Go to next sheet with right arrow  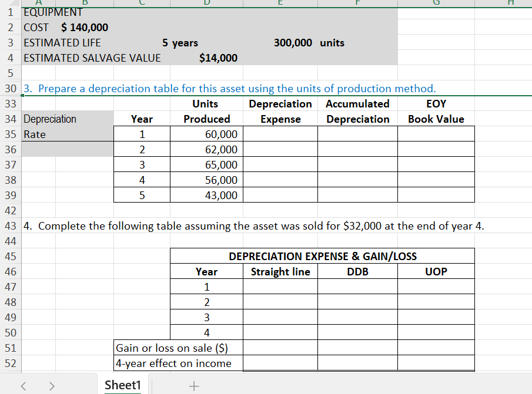pyautogui.click(x=52, y=386)
